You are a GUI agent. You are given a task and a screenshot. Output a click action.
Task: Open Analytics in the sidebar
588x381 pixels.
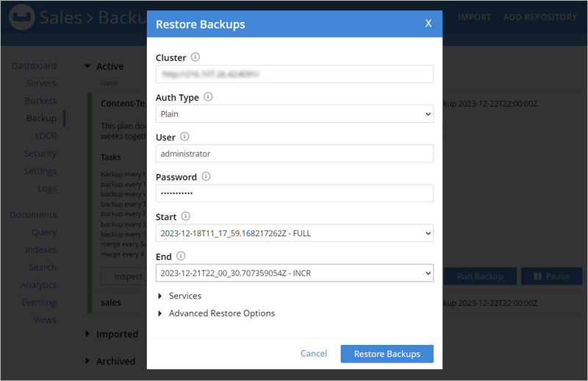point(39,285)
